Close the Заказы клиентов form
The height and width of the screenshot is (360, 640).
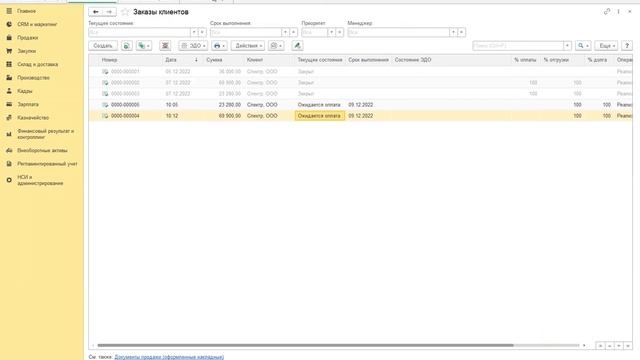[630, 12]
